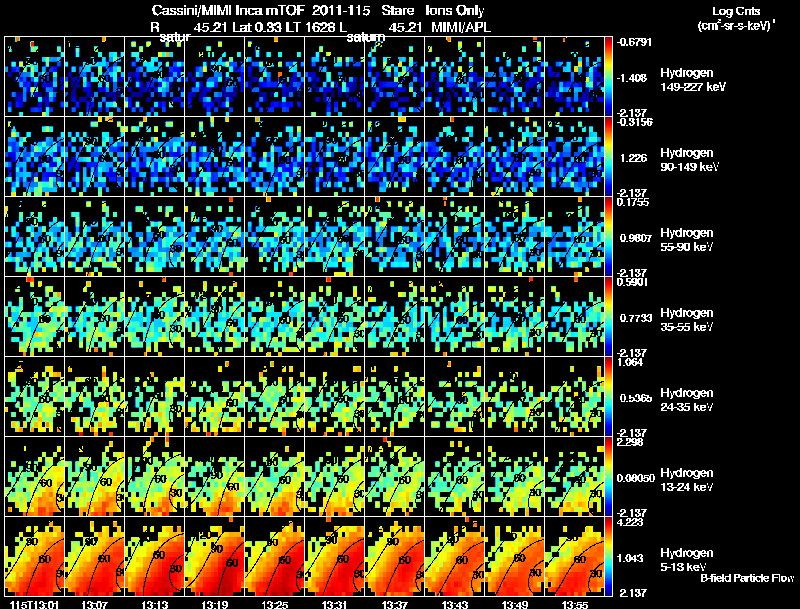Select the '13:13' time label

click(155, 604)
